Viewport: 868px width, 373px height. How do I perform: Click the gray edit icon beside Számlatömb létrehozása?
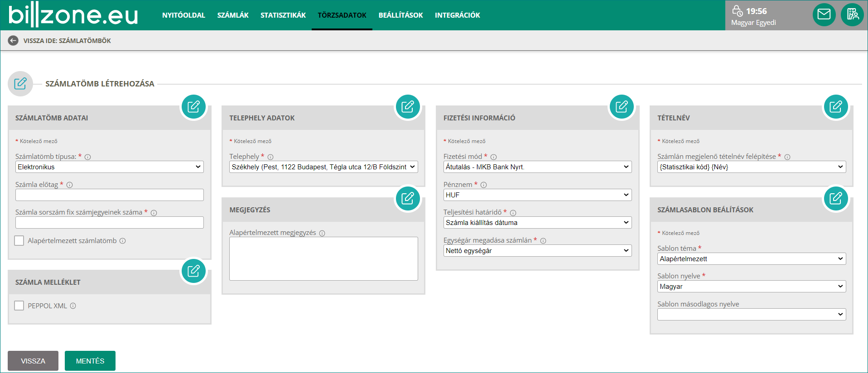click(x=20, y=84)
